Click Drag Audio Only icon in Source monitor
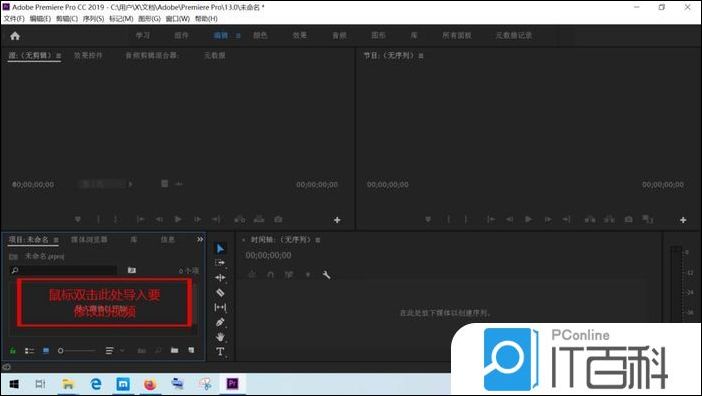This screenshot has width=702, height=396. [x=179, y=184]
